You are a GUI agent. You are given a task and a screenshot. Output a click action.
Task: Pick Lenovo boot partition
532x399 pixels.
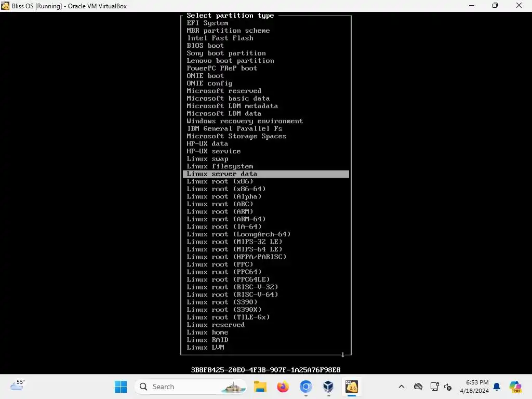point(230,61)
